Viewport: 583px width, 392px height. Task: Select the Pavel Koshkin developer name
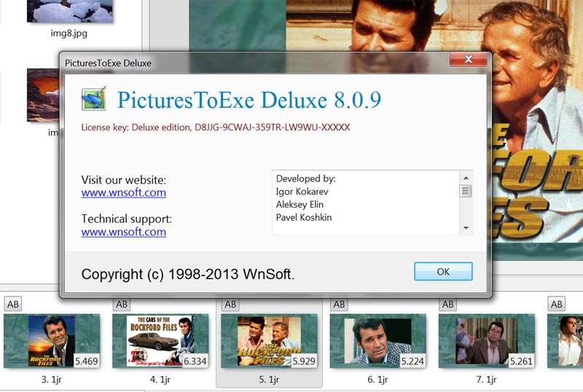pos(304,218)
